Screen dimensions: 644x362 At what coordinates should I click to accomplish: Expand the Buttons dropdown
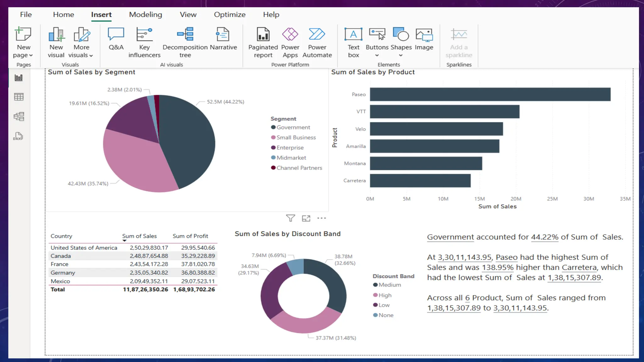(x=377, y=55)
